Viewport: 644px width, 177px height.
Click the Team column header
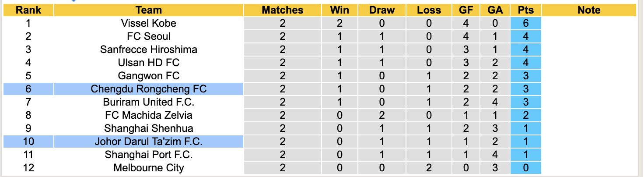149,10
